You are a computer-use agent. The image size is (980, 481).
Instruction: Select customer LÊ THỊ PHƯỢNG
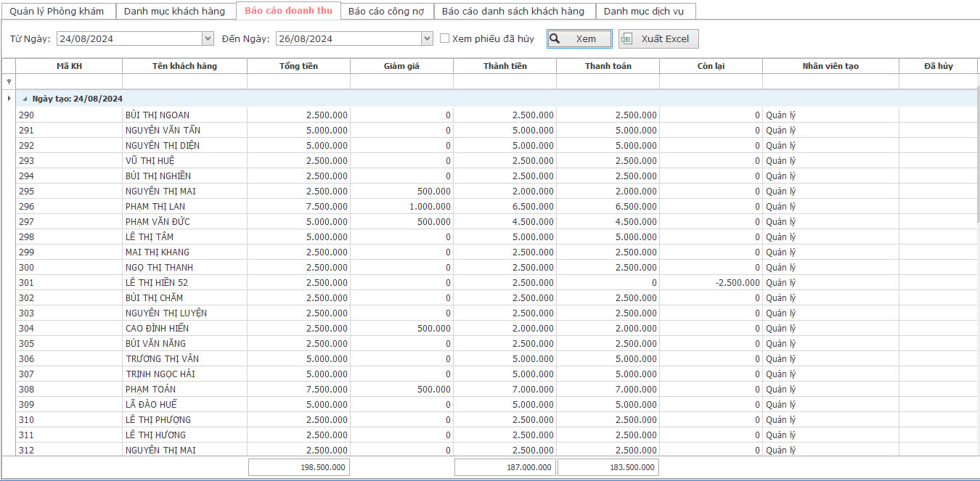pos(158,419)
